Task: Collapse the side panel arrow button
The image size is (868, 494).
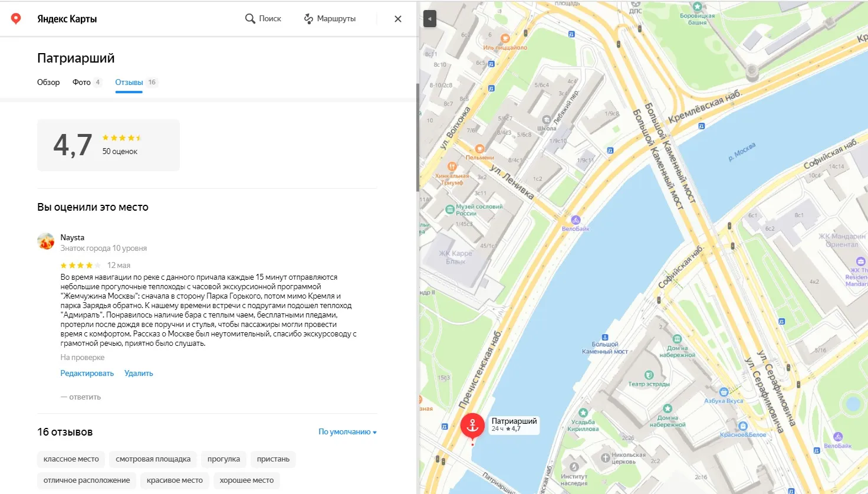Action: [x=430, y=19]
